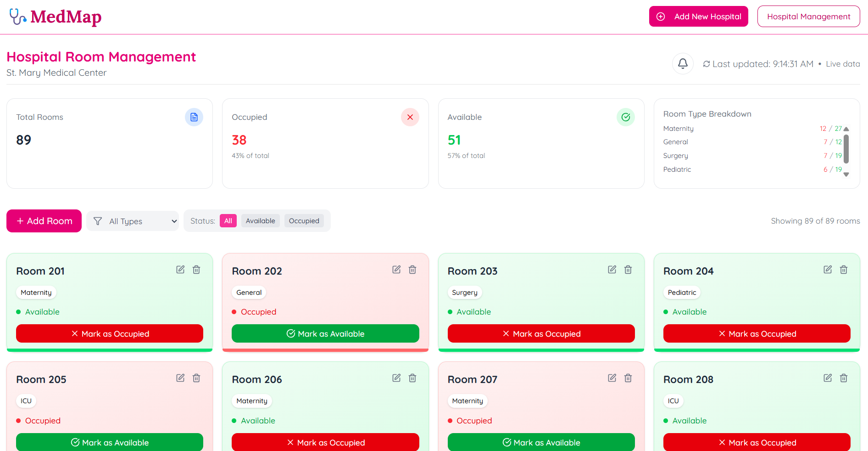Click the Total Rooms document icon
Screen dimensions: 868x451
click(194, 117)
